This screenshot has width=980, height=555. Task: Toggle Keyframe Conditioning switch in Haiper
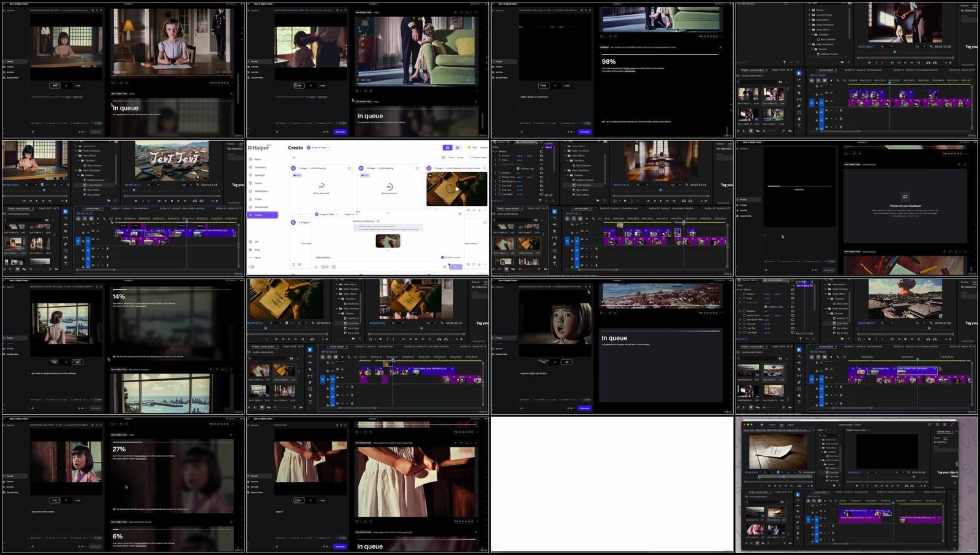(377, 221)
